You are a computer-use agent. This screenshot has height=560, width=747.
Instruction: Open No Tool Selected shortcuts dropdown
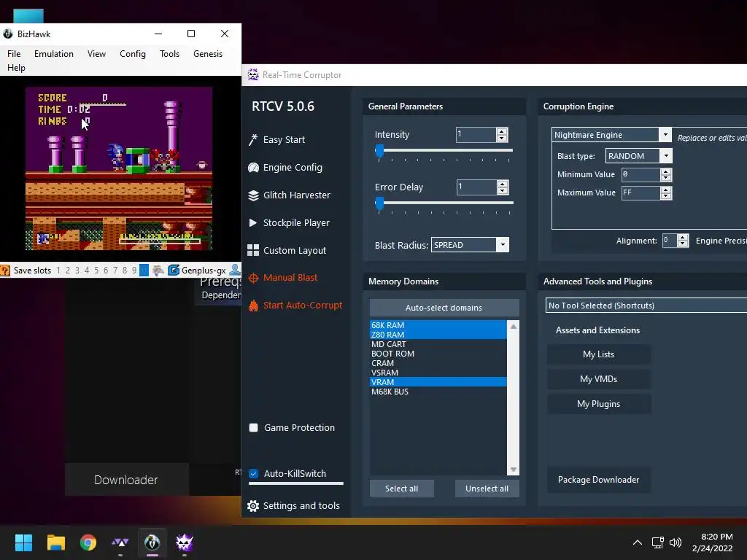pyautogui.click(x=646, y=306)
